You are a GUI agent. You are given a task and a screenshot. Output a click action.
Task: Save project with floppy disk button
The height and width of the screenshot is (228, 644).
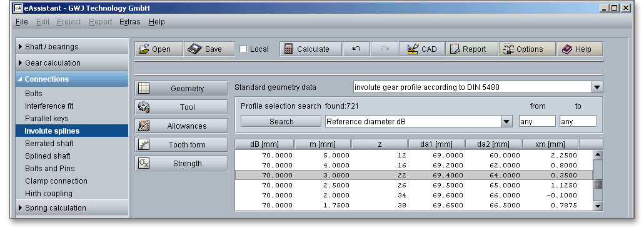pos(209,49)
